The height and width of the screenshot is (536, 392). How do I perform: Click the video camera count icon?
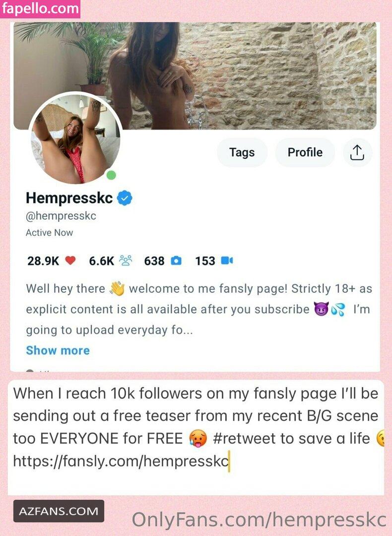pyautogui.click(x=227, y=261)
